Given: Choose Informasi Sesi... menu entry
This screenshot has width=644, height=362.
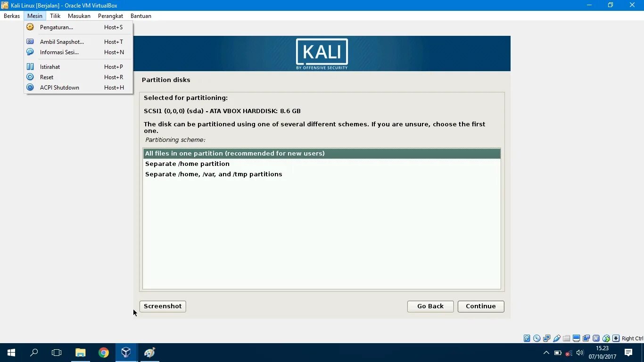Looking at the screenshot, I should click(x=79, y=52).
